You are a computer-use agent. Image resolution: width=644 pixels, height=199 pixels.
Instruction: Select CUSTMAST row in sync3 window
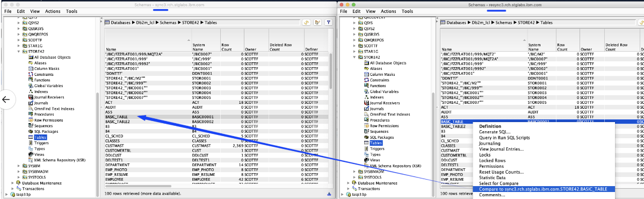tap(216, 145)
